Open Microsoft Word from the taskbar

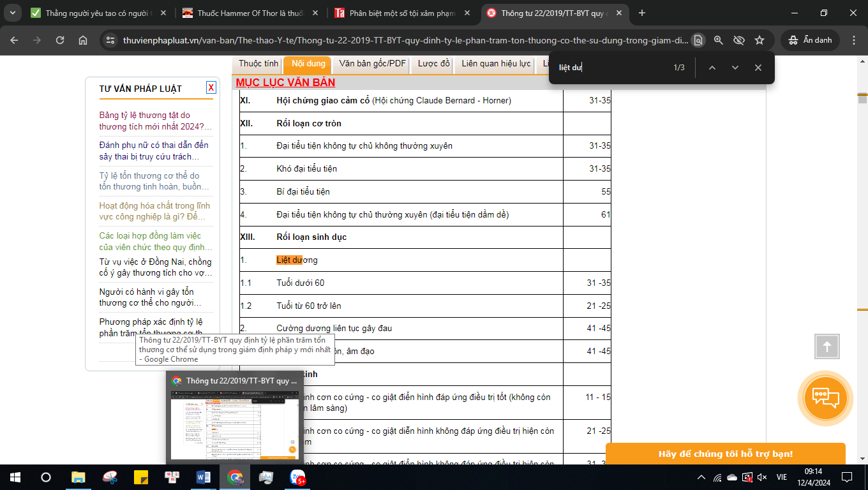point(204,477)
